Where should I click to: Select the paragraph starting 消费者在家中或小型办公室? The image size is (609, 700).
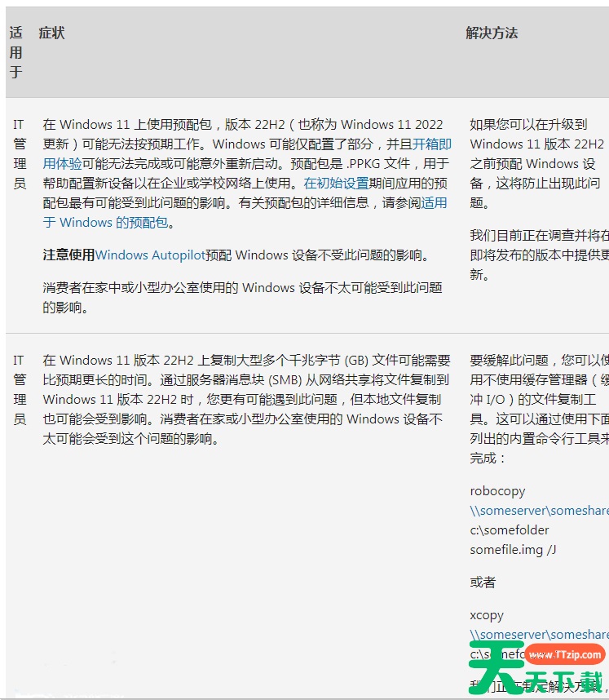(x=242, y=297)
